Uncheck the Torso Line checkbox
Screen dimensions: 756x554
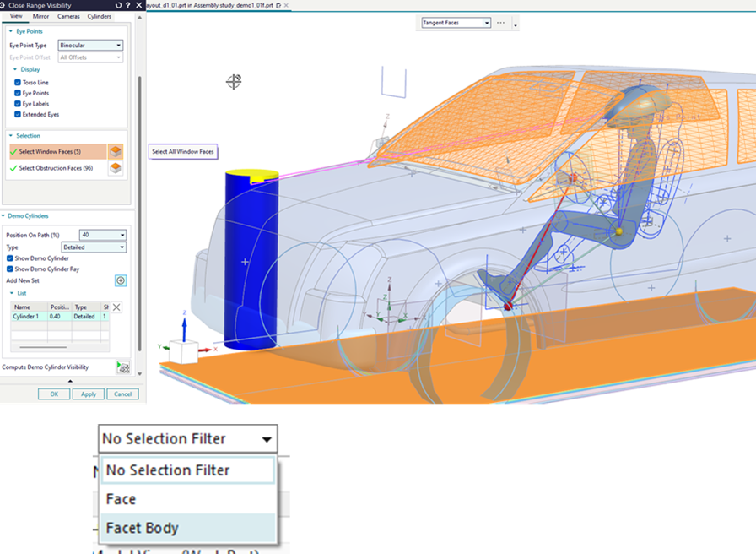[18, 83]
